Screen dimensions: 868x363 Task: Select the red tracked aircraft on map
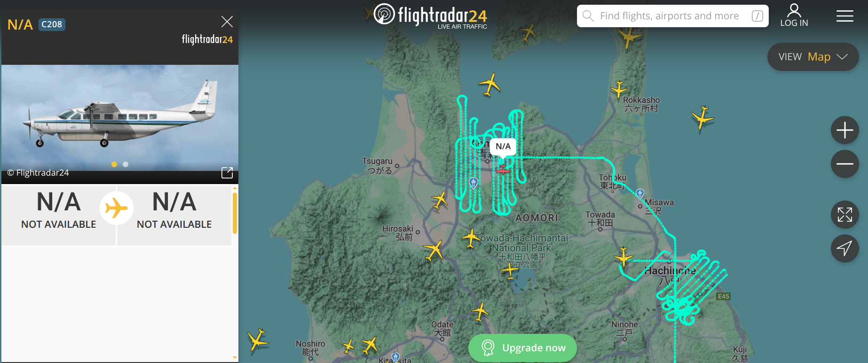coord(503,170)
